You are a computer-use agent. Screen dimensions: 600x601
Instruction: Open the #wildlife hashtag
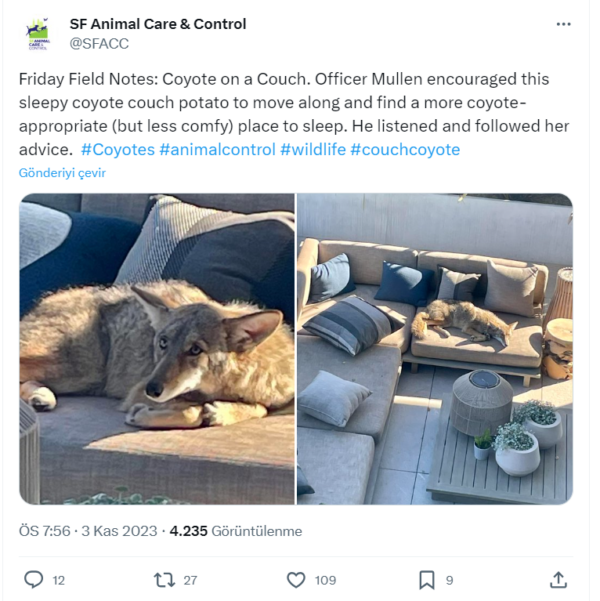point(313,149)
